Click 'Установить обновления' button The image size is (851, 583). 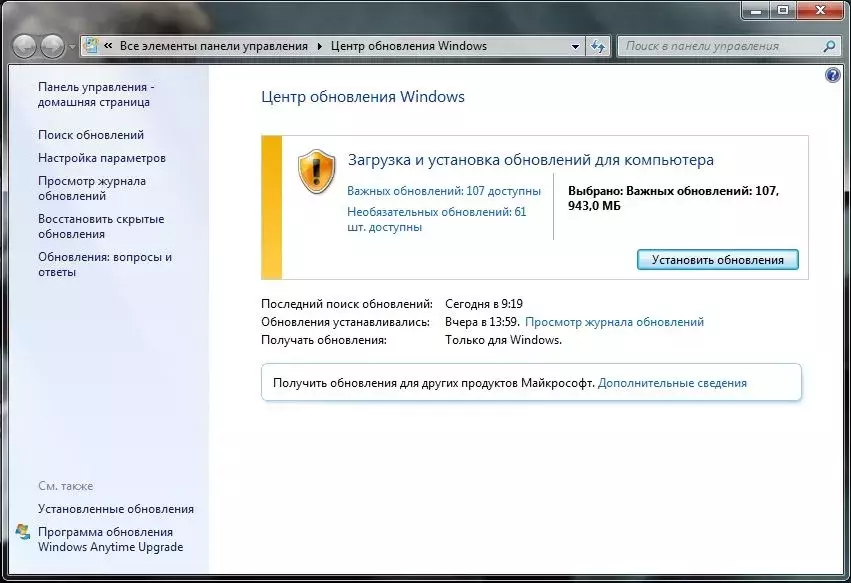(717, 260)
